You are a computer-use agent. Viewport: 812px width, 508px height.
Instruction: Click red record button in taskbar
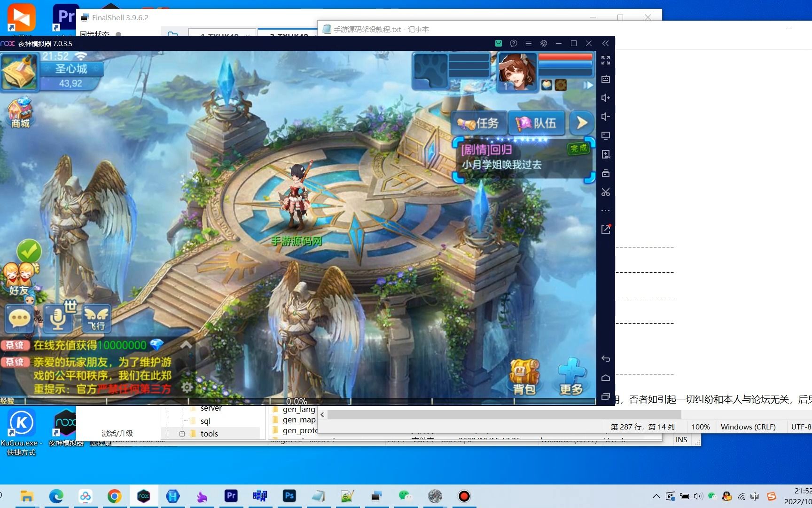point(464,496)
